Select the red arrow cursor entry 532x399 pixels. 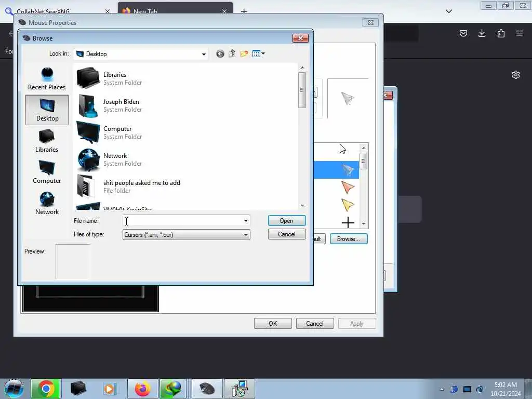[348, 187]
